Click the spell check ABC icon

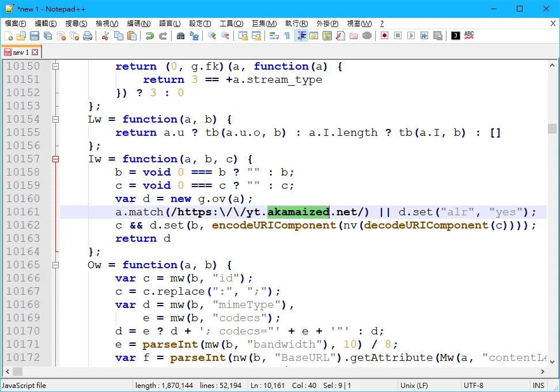469,36
